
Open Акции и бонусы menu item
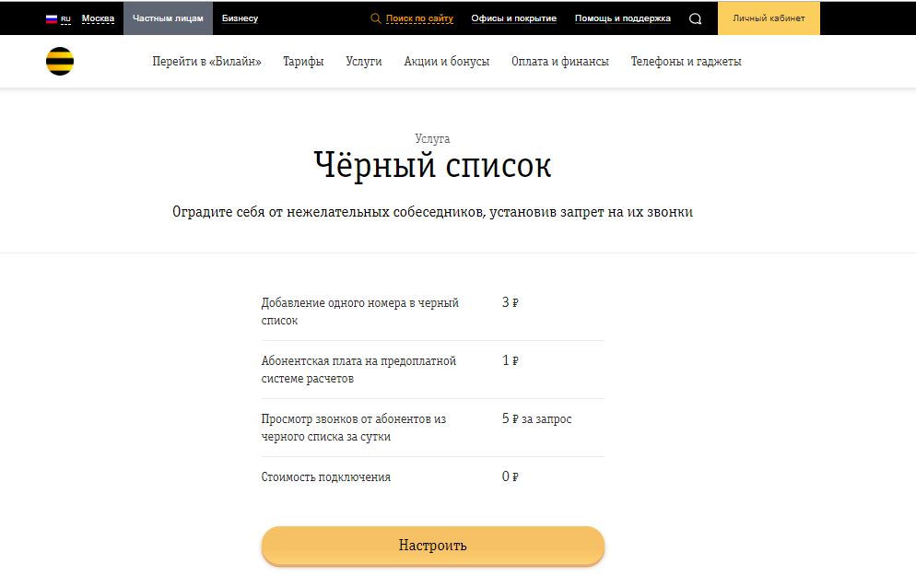[x=447, y=62]
